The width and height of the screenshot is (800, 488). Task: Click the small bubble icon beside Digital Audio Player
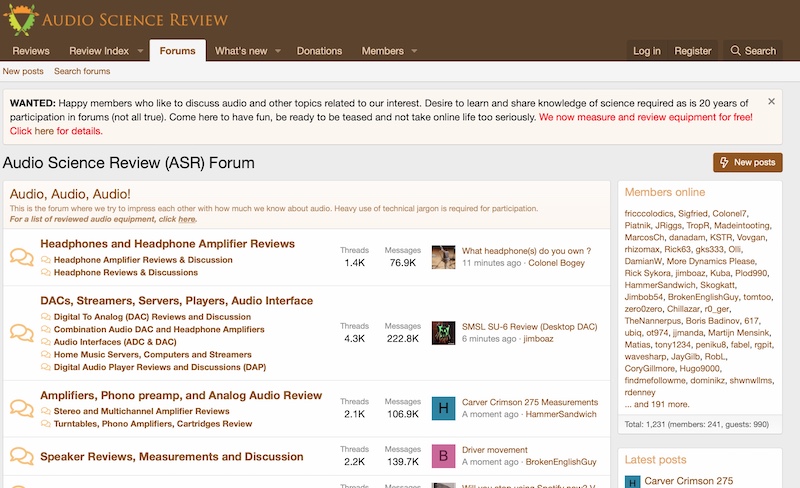point(45,367)
